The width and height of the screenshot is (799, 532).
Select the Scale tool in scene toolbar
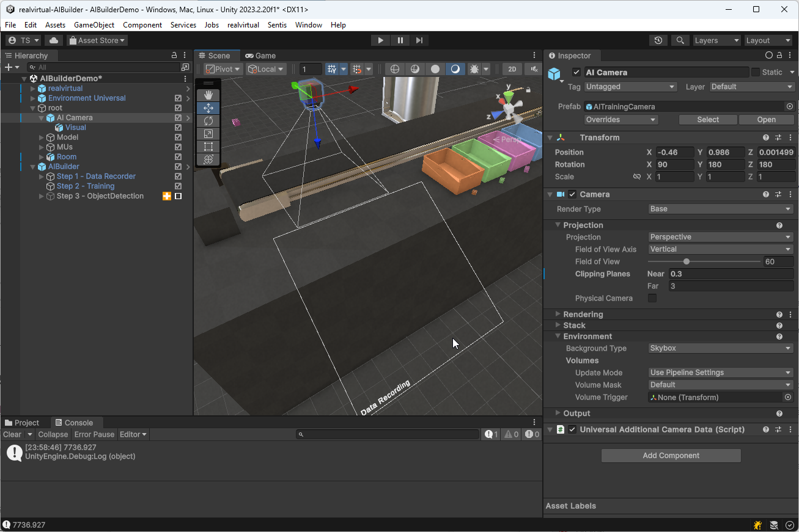(208, 134)
